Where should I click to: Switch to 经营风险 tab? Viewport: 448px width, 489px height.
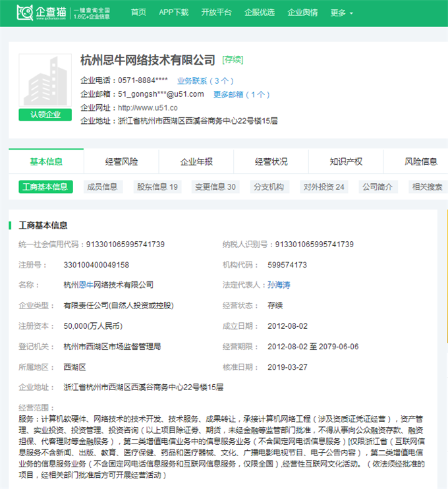pos(121,161)
